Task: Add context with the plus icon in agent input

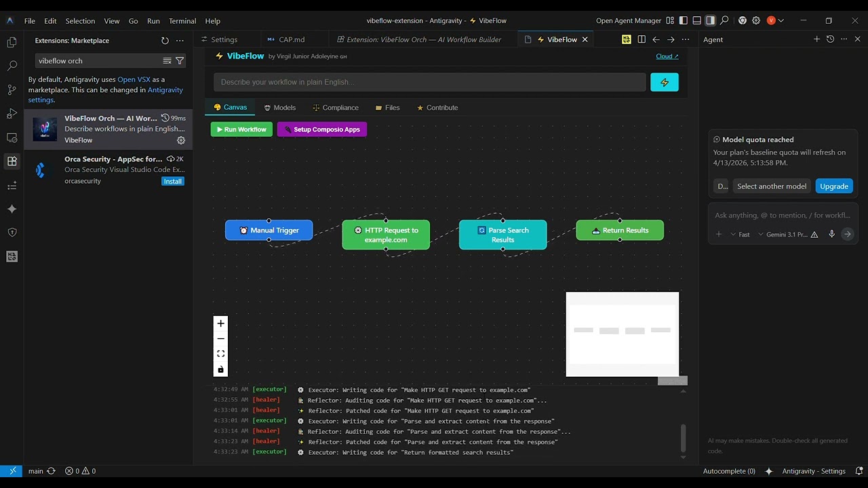Action: coord(719,235)
